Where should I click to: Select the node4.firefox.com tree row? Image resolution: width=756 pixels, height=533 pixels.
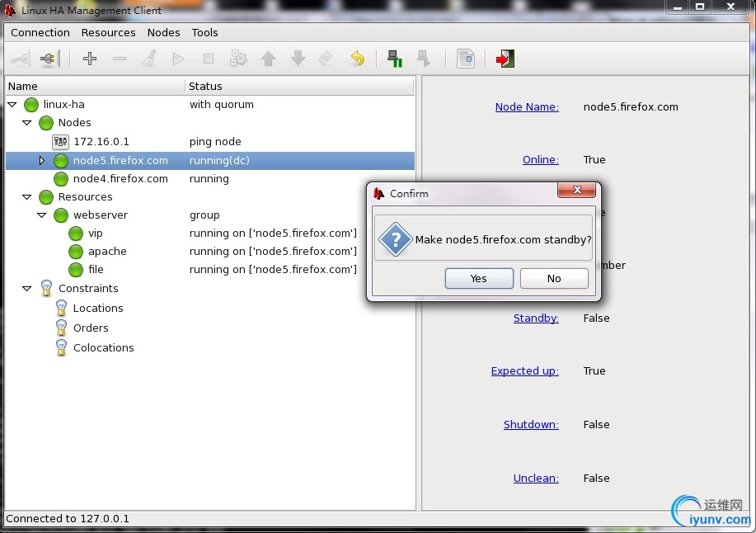pyautogui.click(x=209, y=179)
